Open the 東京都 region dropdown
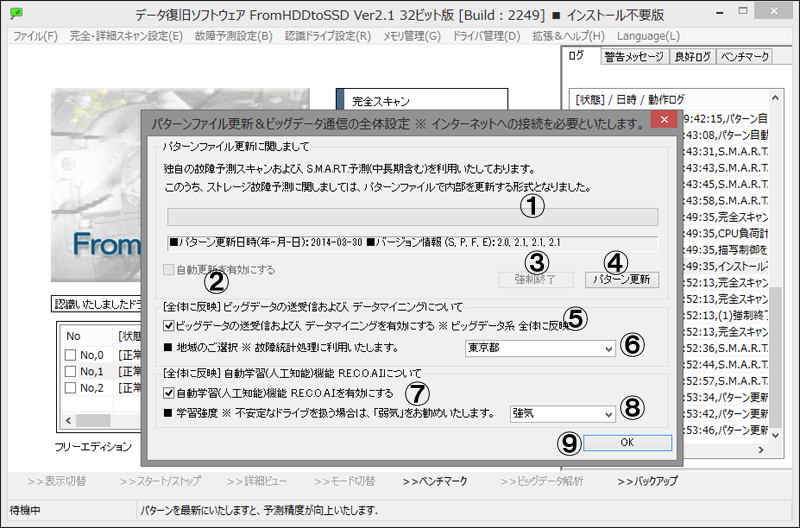The height and width of the screenshot is (528, 800). [540, 348]
